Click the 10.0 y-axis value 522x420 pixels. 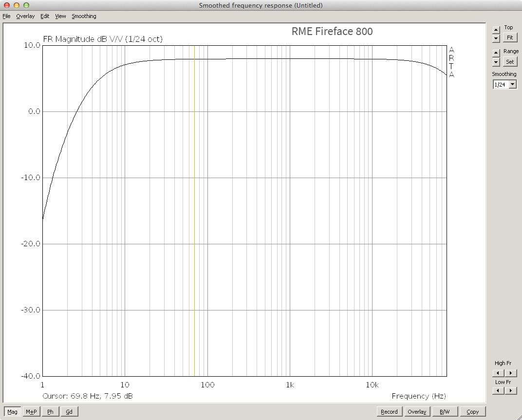point(32,45)
